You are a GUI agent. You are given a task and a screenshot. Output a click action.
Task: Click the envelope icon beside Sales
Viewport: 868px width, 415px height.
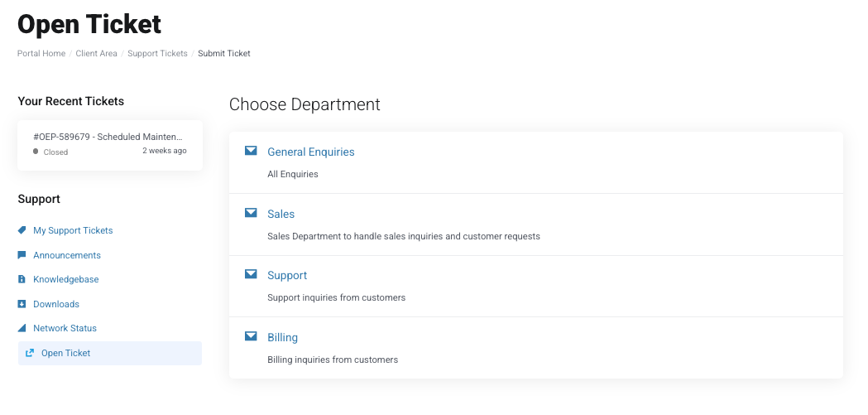tap(251, 213)
